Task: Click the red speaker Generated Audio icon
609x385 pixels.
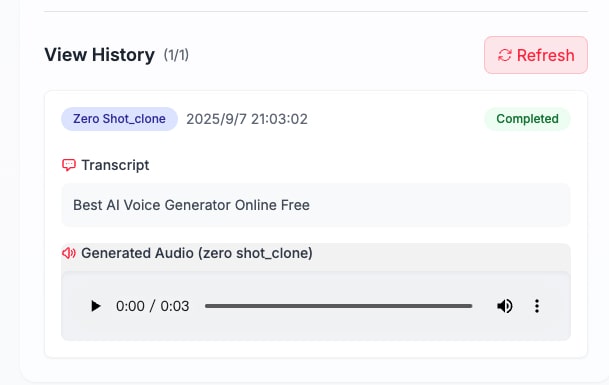Action: [69, 253]
